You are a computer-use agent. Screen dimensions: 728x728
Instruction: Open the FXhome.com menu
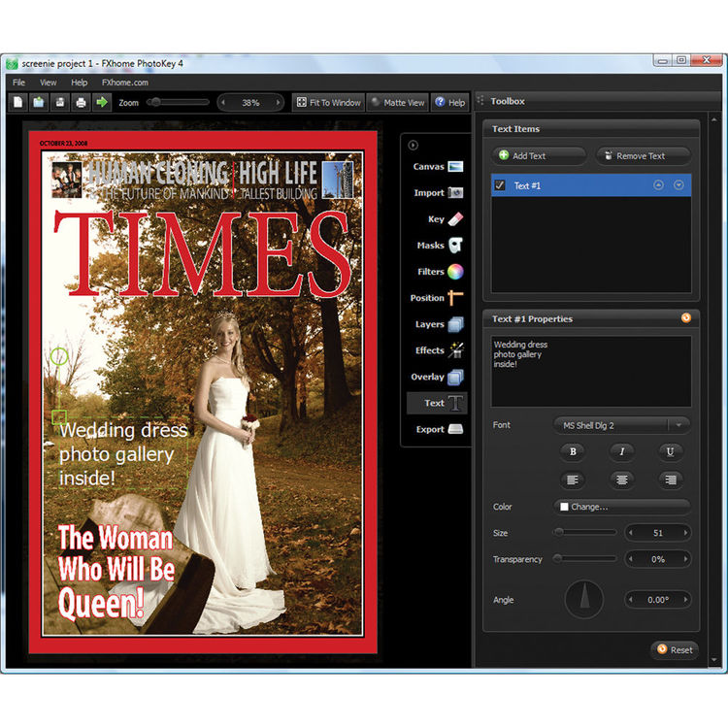point(125,83)
